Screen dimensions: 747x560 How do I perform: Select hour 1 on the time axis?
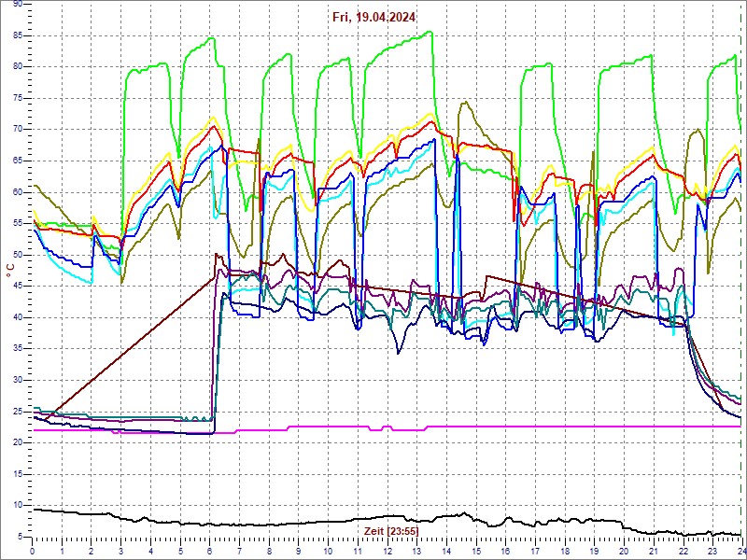tap(62, 550)
